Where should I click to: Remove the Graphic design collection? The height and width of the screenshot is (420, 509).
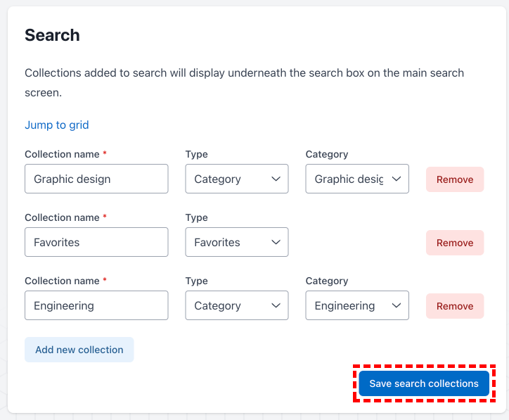point(455,179)
